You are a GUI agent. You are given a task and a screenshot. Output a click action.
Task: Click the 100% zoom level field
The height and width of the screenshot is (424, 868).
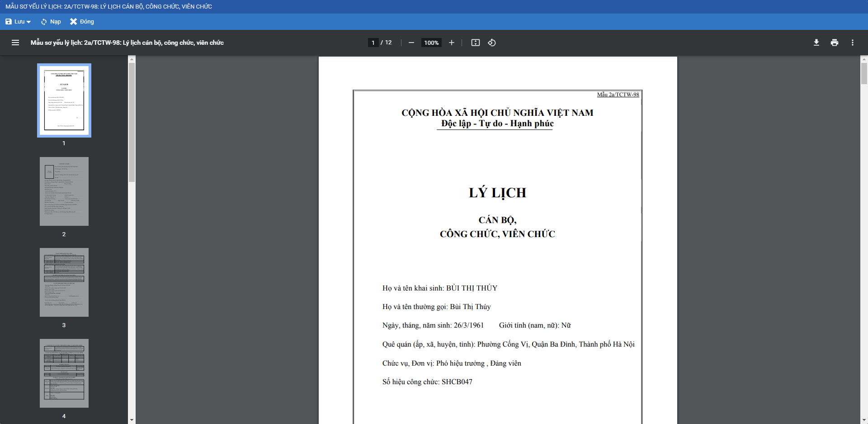(431, 43)
